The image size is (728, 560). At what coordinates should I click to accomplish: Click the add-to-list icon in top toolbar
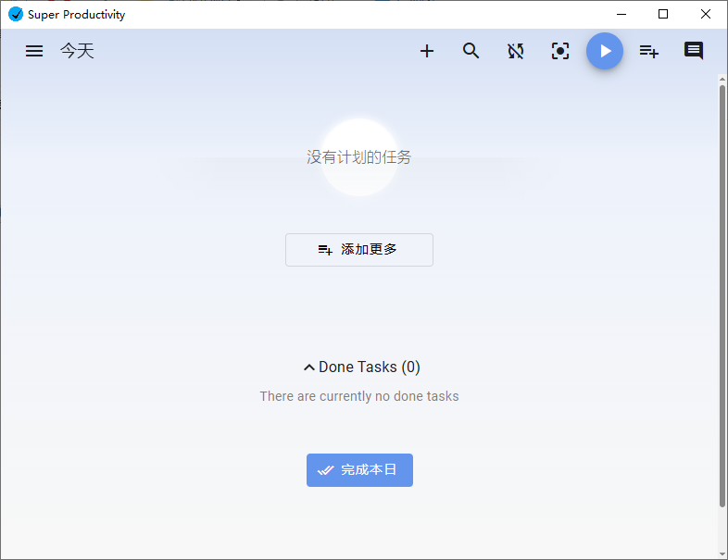pos(649,51)
